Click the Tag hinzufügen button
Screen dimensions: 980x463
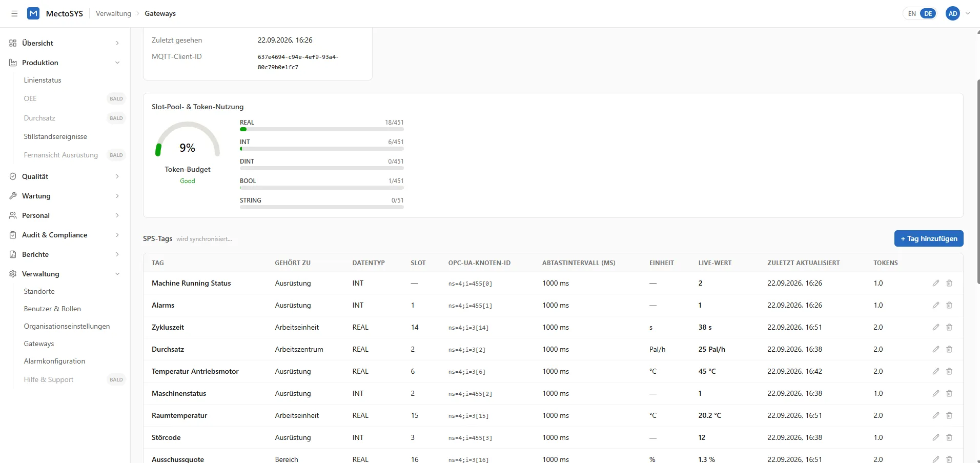(929, 238)
